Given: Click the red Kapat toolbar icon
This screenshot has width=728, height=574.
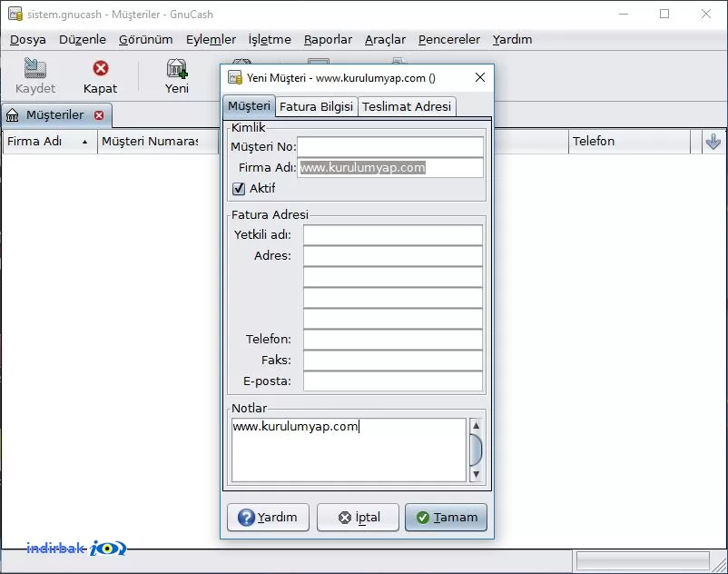Looking at the screenshot, I should coord(100,68).
